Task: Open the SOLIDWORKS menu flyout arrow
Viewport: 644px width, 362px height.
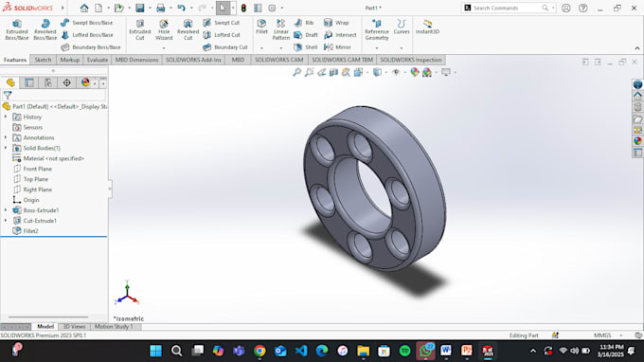Action: tap(63, 8)
